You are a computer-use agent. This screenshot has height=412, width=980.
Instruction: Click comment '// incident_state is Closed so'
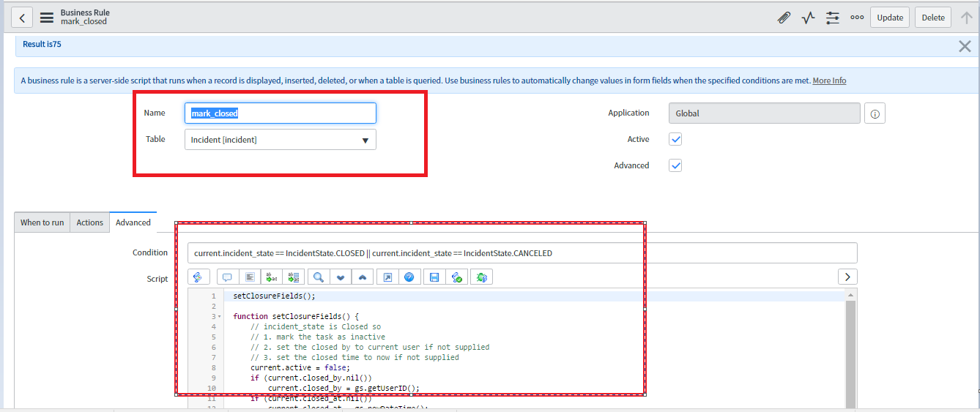[x=316, y=327]
